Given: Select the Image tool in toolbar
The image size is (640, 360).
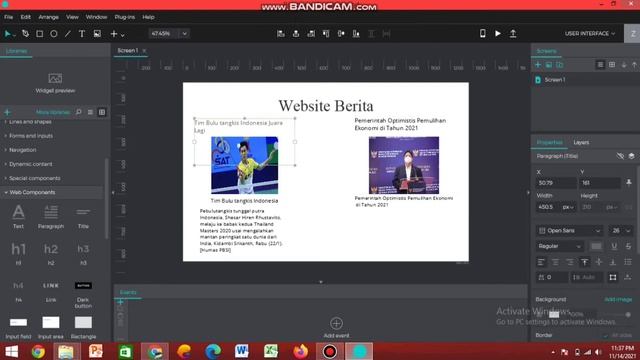Looking at the screenshot, I should 97,34.
